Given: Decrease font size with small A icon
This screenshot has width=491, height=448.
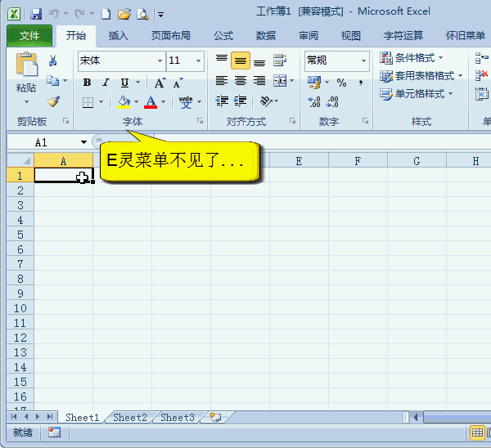Looking at the screenshot, I should pyautogui.click(x=178, y=83).
